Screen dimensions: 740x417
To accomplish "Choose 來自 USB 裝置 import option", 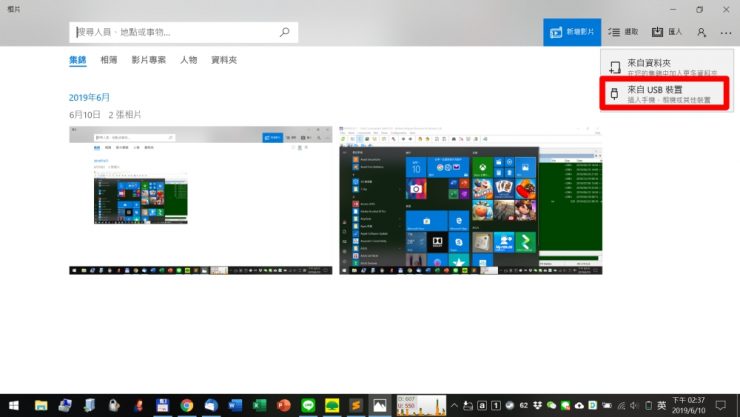I will pos(664,94).
